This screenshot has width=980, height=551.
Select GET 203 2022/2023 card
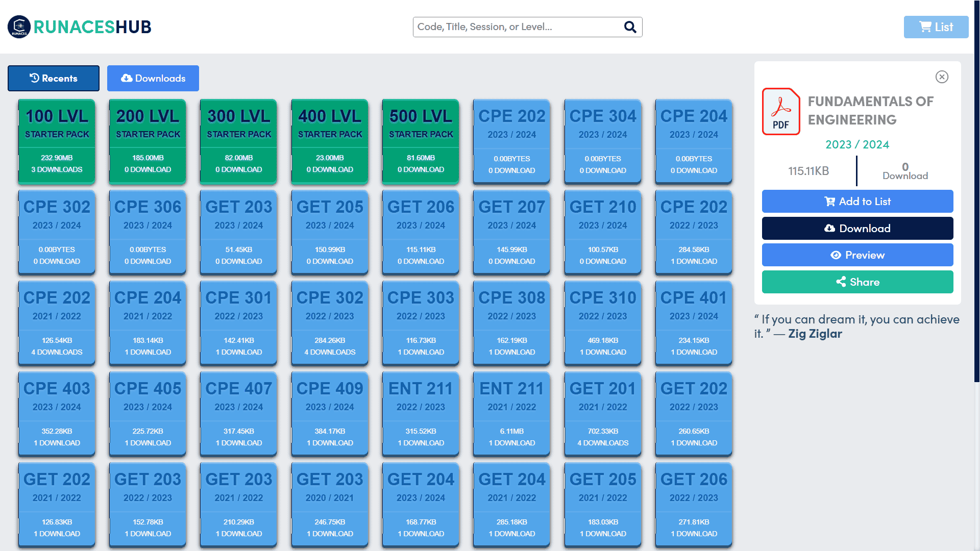pos(148,505)
